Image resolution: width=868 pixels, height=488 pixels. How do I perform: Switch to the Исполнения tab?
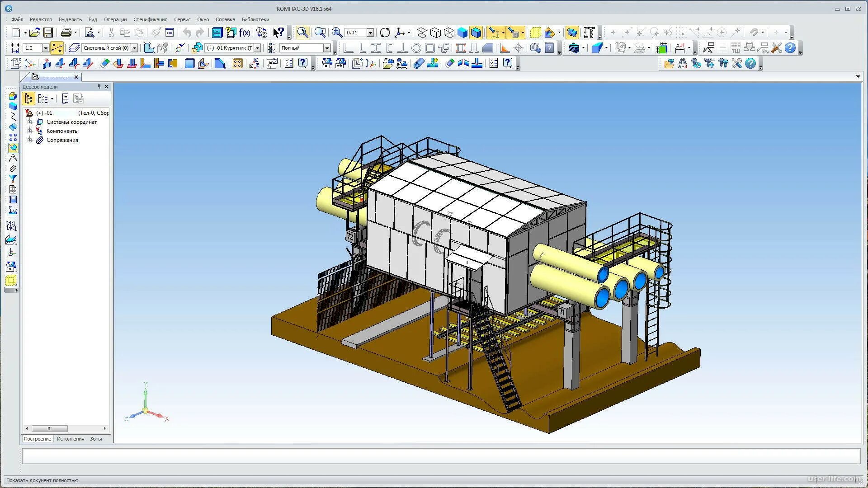[x=71, y=439]
